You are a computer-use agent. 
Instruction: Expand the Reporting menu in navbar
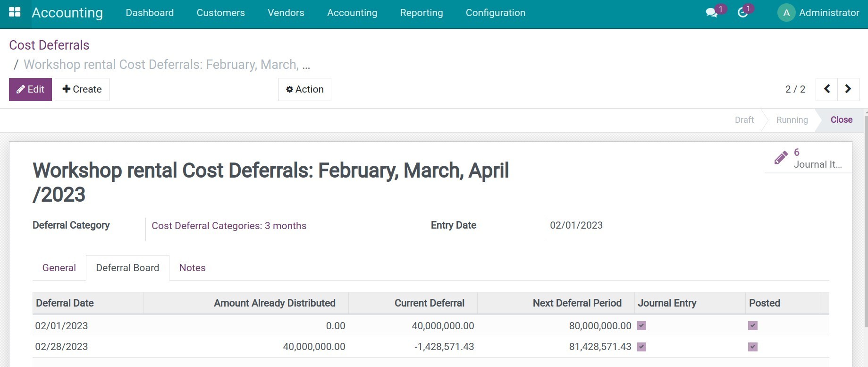tap(421, 13)
